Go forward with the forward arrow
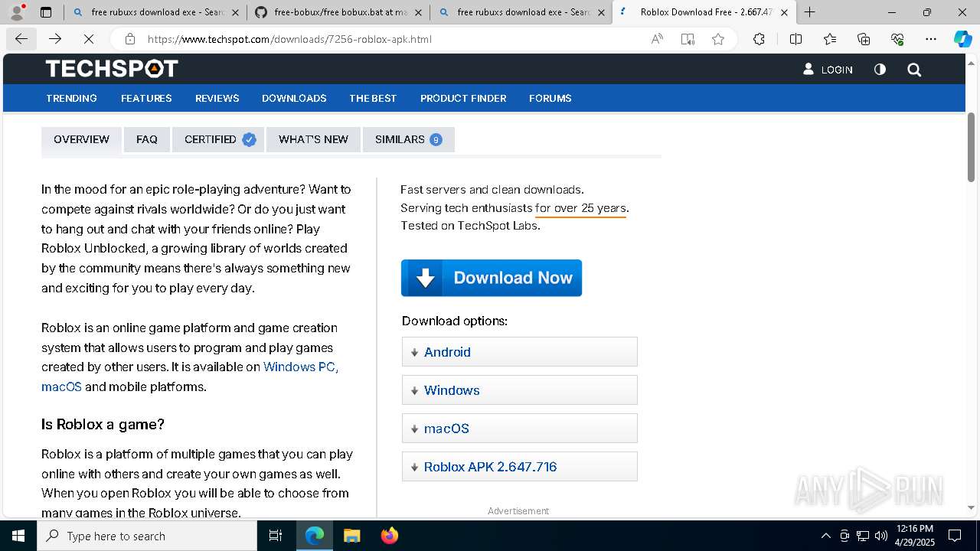Image resolution: width=980 pixels, height=551 pixels. 55,39
